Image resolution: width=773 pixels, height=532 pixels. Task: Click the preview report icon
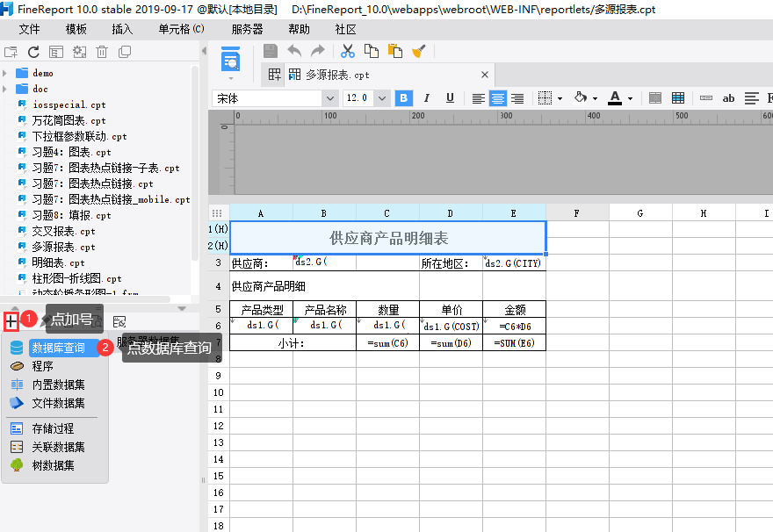tap(231, 61)
